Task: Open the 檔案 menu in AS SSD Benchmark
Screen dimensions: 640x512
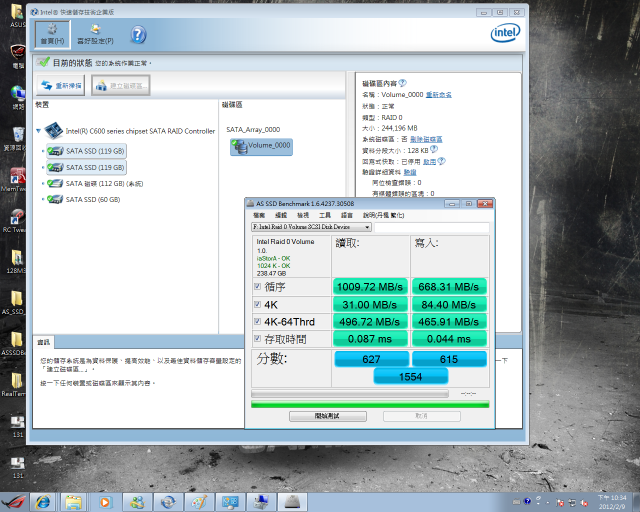Action: pos(259,215)
